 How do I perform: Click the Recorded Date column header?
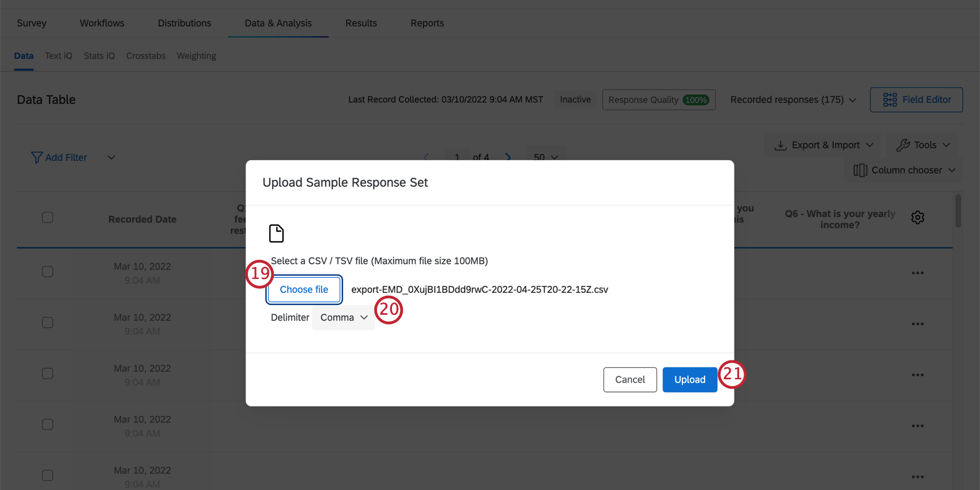tap(142, 220)
